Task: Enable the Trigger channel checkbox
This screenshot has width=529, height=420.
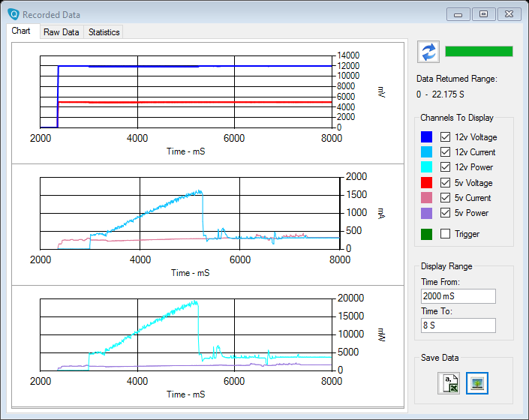Action: (x=446, y=234)
